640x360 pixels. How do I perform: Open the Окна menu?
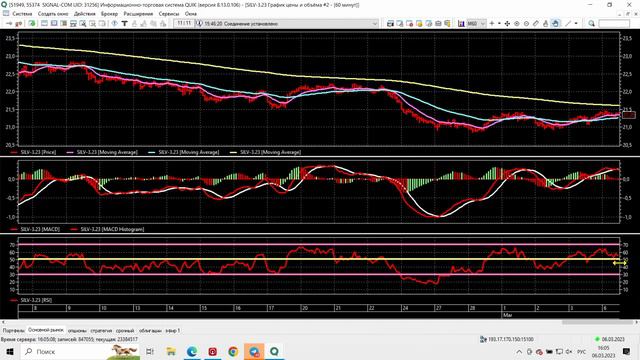pyautogui.click(x=191, y=13)
